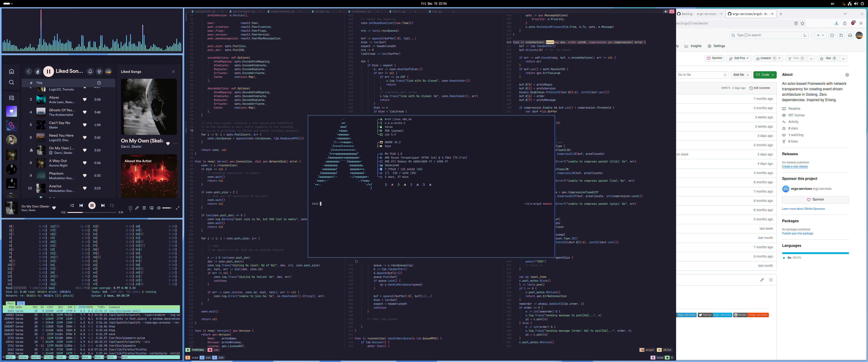Unlike the song Abyss
868x362 pixels.
[85, 100]
